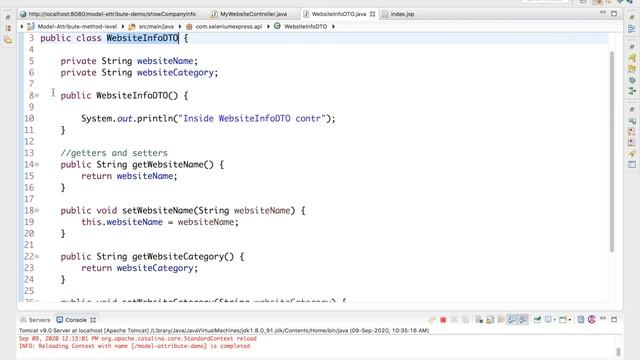Click the purple circular icon in Console toolbar

pos(592,320)
